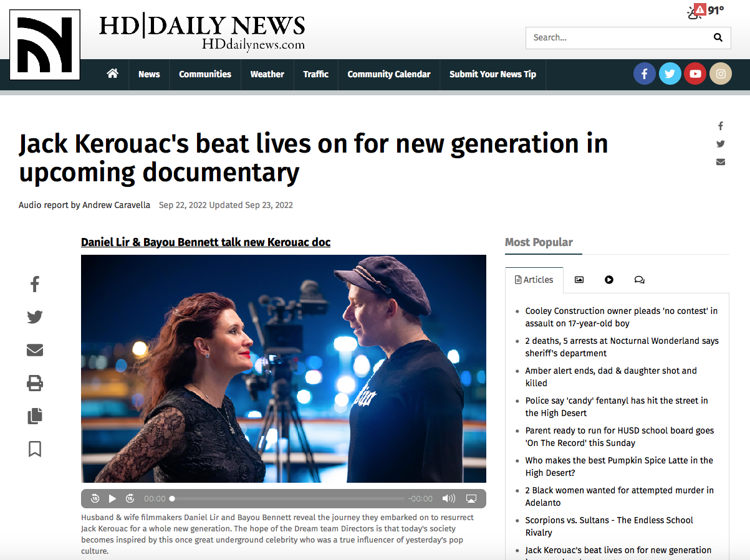Open the Communities menu
Screen dimensions: 750x560
click(x=205, y=74)
